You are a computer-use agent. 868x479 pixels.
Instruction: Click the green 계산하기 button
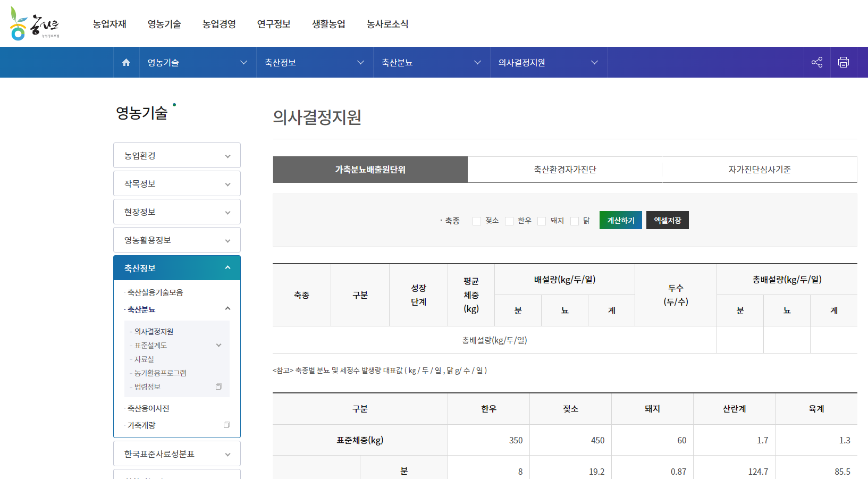tap(621, 220)
